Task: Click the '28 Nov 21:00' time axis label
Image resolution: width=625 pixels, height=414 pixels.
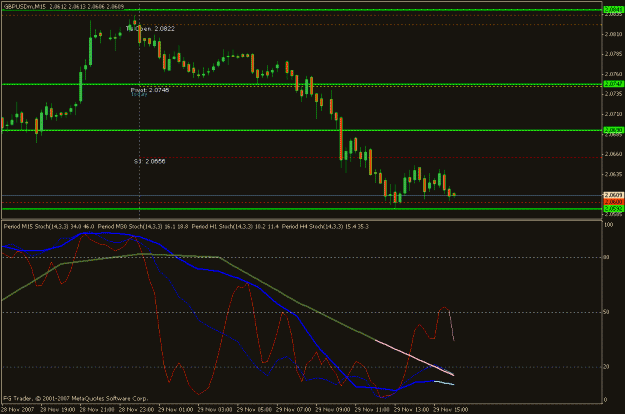Action: (x=97, y=410)
